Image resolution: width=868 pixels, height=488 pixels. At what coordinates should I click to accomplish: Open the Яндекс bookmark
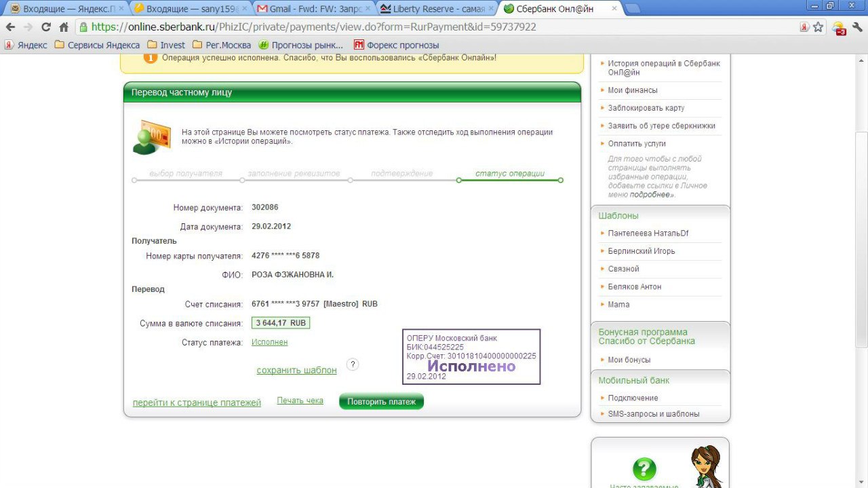tap(26, 45)
